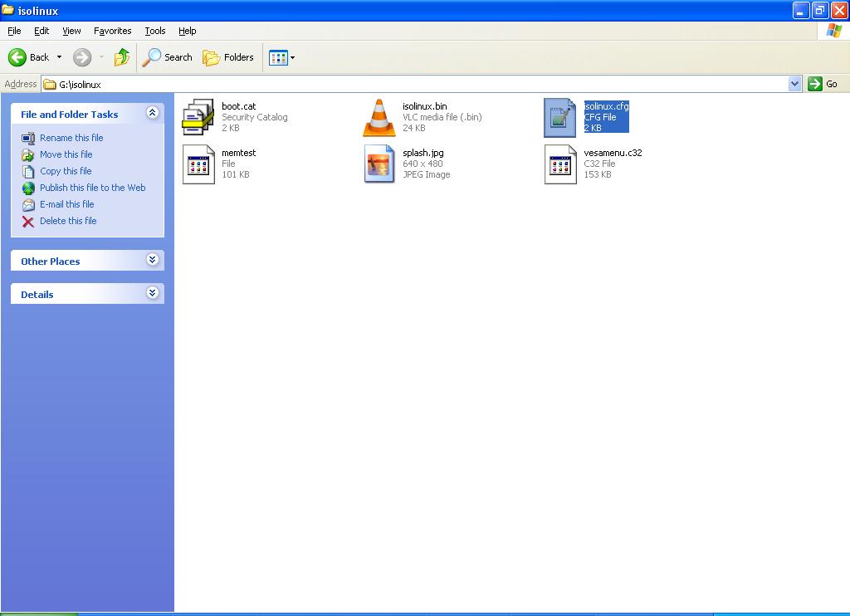Open the Favorites menu
850x616 pixels.
[112, 31]
